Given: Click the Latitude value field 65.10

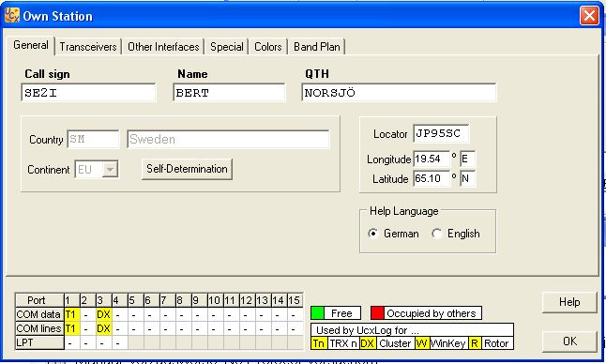Looking at the screenshot, I should coord(432,178).
